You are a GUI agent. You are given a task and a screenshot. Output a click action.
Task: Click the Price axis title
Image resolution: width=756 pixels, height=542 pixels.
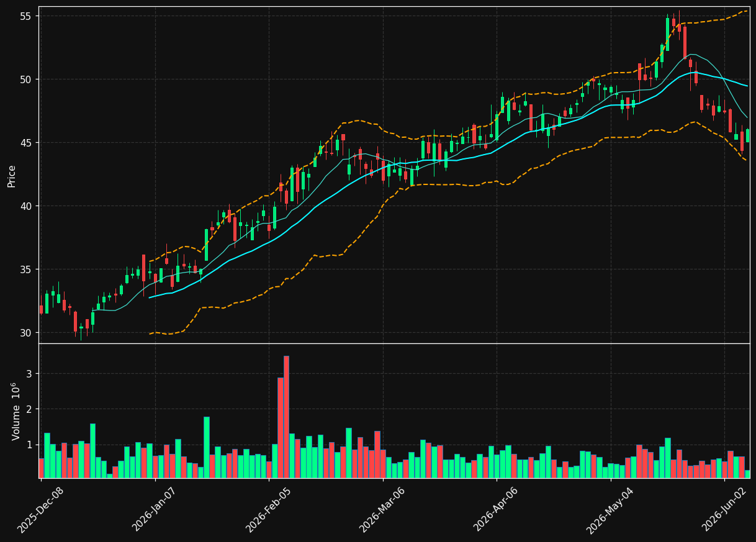click(x=12, y=176)
